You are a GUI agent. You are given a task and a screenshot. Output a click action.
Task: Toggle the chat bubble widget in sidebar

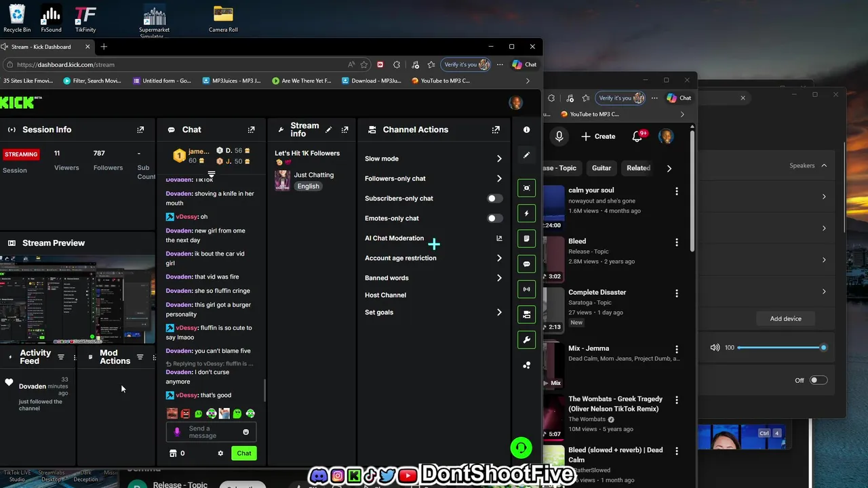526,264
